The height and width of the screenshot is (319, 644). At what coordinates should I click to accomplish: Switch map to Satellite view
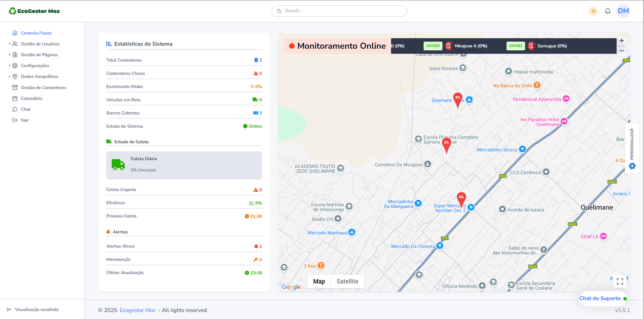tap(347, 282)
